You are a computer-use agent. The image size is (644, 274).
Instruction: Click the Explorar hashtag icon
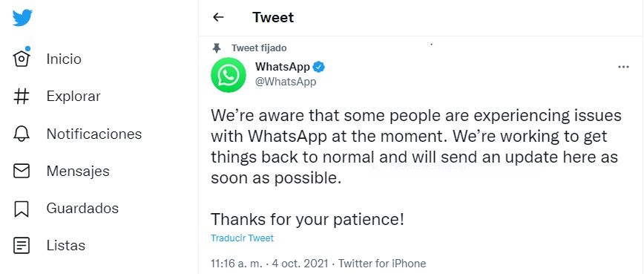(22, 97)
